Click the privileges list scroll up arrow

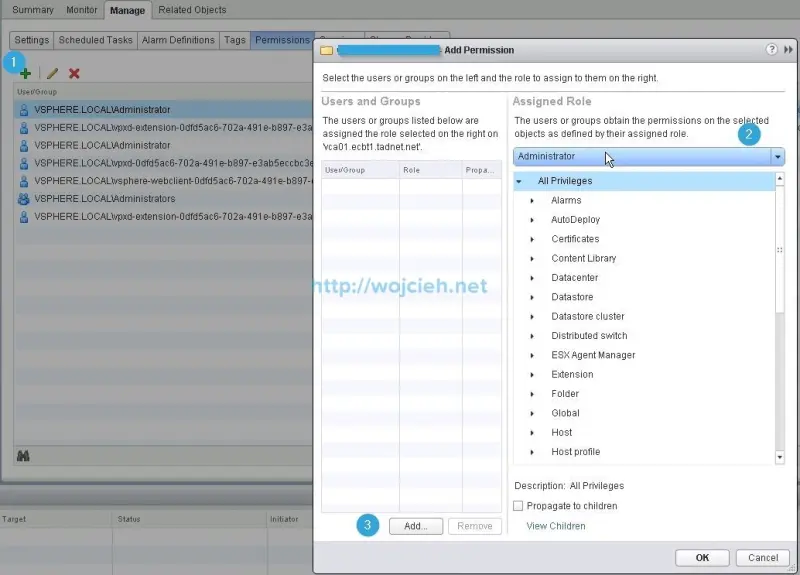tap(780, 179)
